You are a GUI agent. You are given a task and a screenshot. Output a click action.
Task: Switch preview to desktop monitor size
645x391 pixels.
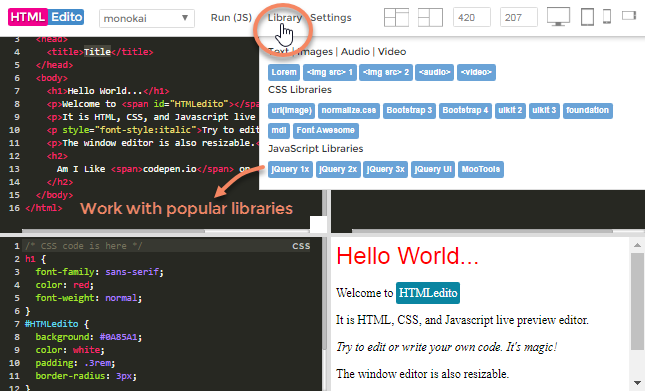tap(558, 17)
